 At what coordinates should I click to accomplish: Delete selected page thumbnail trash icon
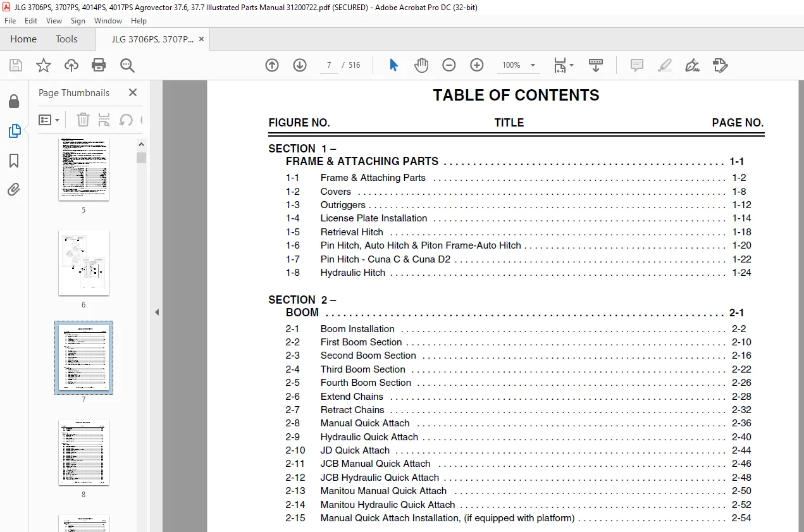[83, 120]
